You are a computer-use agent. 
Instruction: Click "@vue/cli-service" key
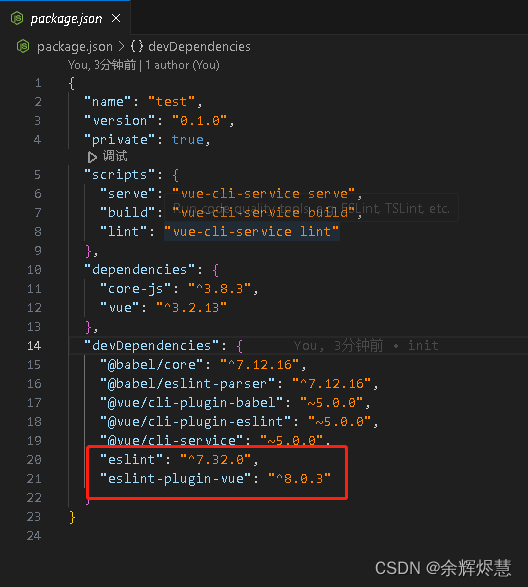172,441
